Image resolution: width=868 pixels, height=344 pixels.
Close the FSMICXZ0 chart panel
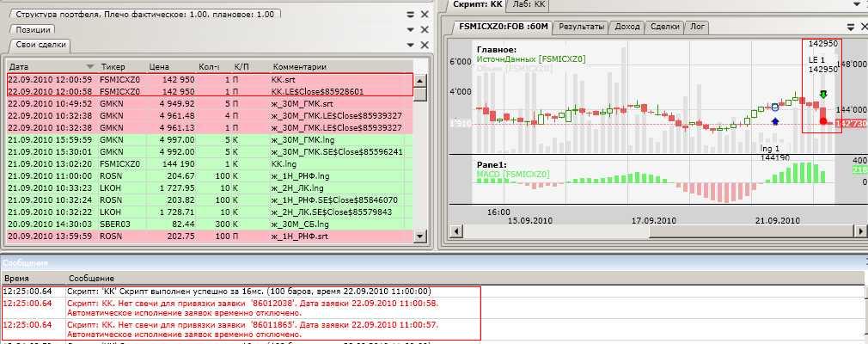[x=864, y=26]
